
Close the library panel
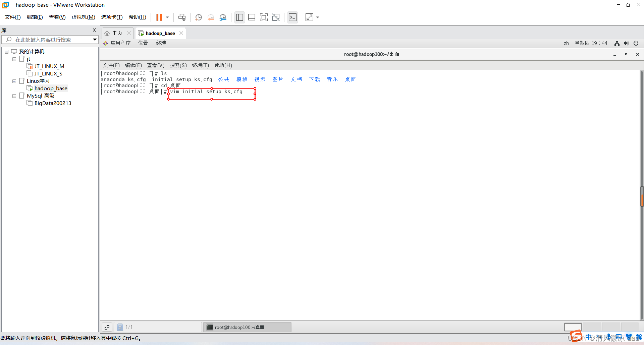[x=94, y=30]
